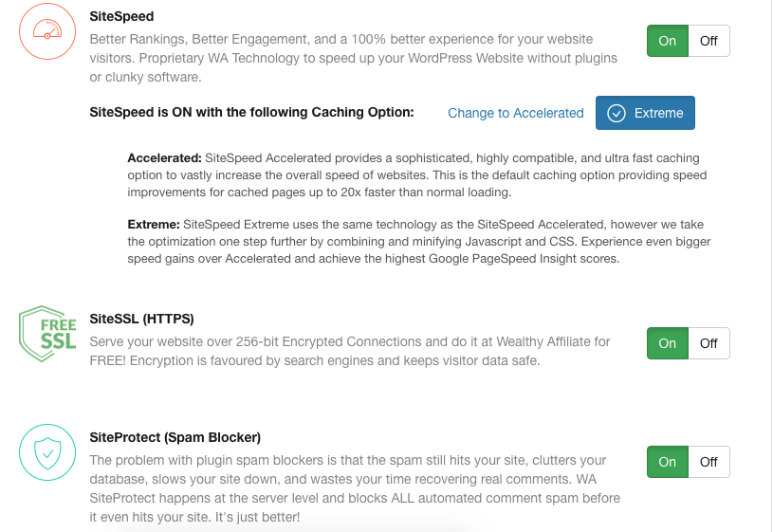
Task: Click the SiteSSL (HTTPS) heading
Action: pyautogui.click(x=141, y=319)
